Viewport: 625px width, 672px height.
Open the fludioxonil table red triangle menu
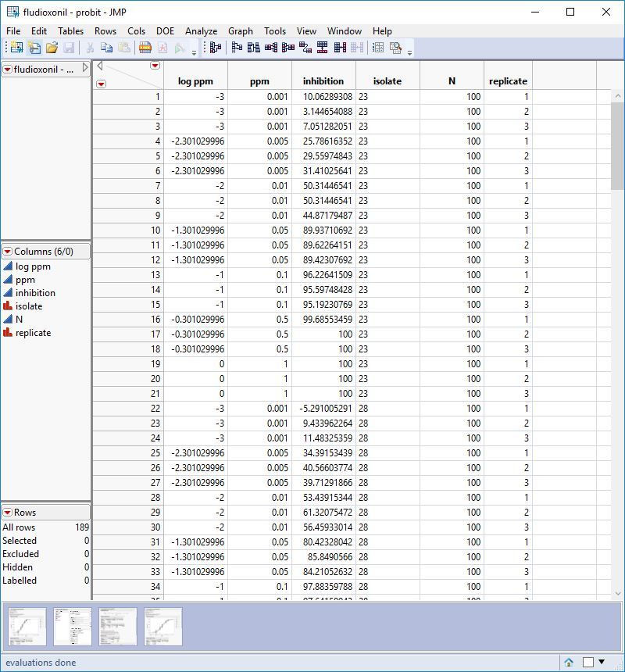[x=7, y=69]
